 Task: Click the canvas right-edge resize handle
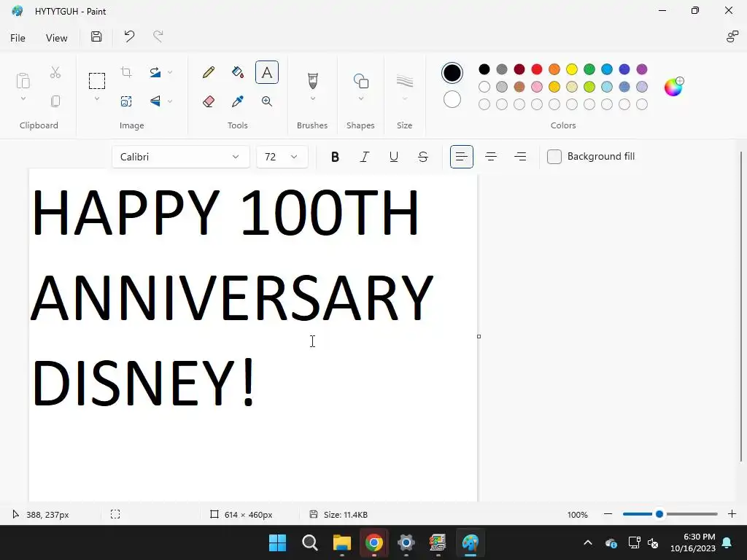(x=479, y=337)
